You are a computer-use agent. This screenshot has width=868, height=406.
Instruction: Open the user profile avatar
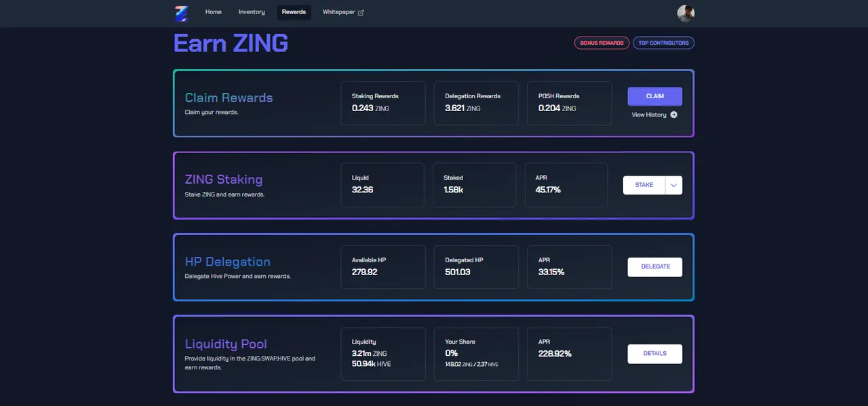pyautogui.click(x=686, y=13)
